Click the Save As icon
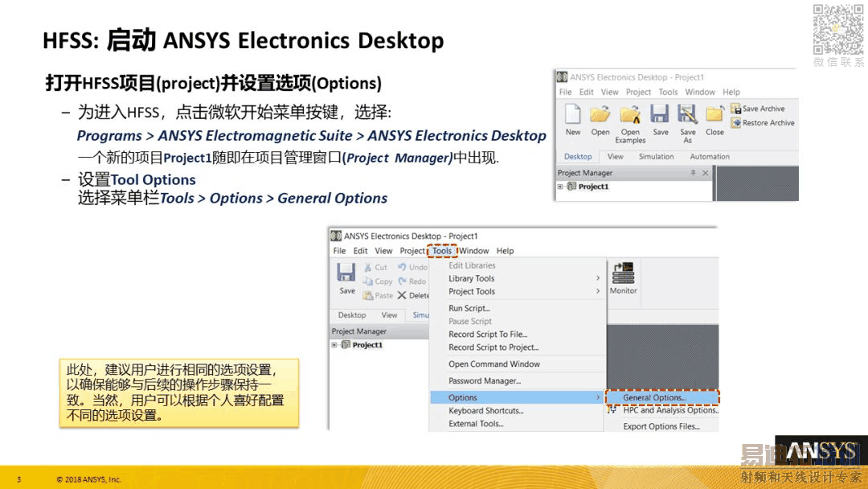 point(687,114)
